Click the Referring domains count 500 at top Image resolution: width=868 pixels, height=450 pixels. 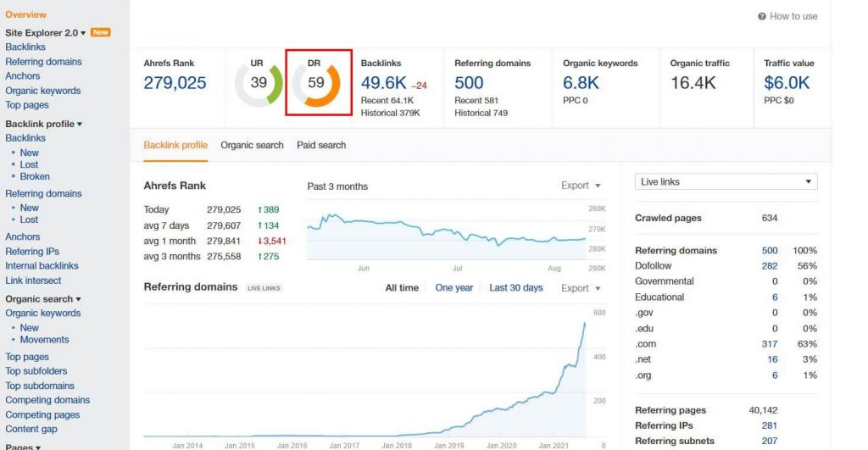point(469,83)
